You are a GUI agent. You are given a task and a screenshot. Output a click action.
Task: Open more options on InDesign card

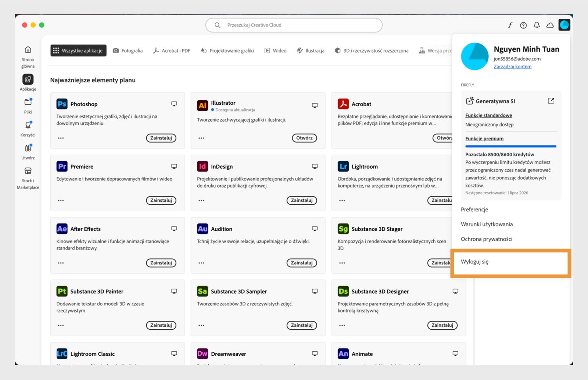point(201,201)
